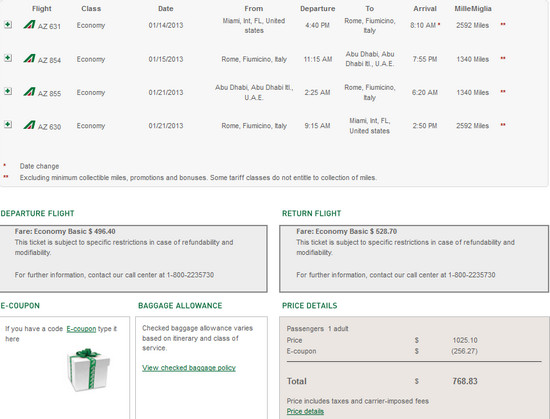550x419 pixels.
Task: Click departure time 9:15 AM
Action: (x=317, y=126)
